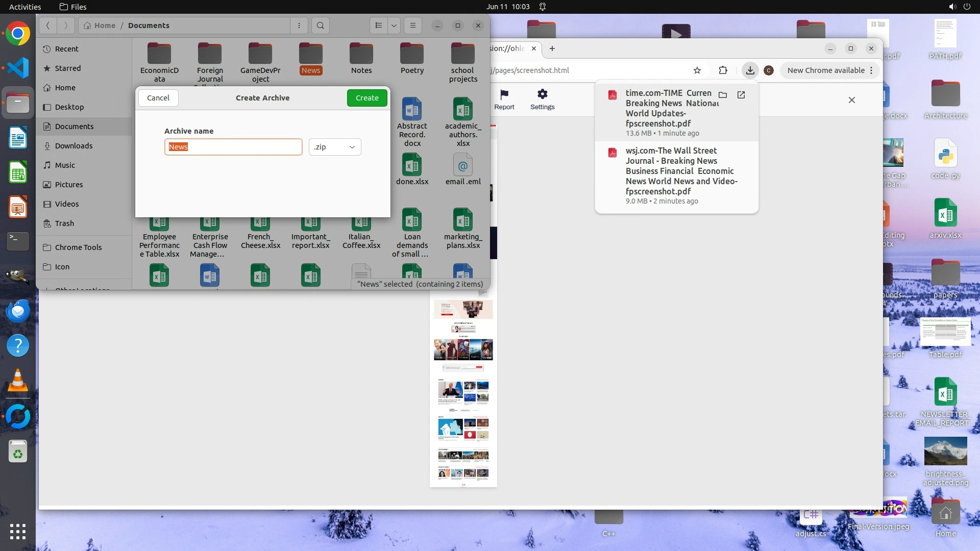Bookmark page with star icon
Viewport: 980px width, 551px height.
pos(697,70)
